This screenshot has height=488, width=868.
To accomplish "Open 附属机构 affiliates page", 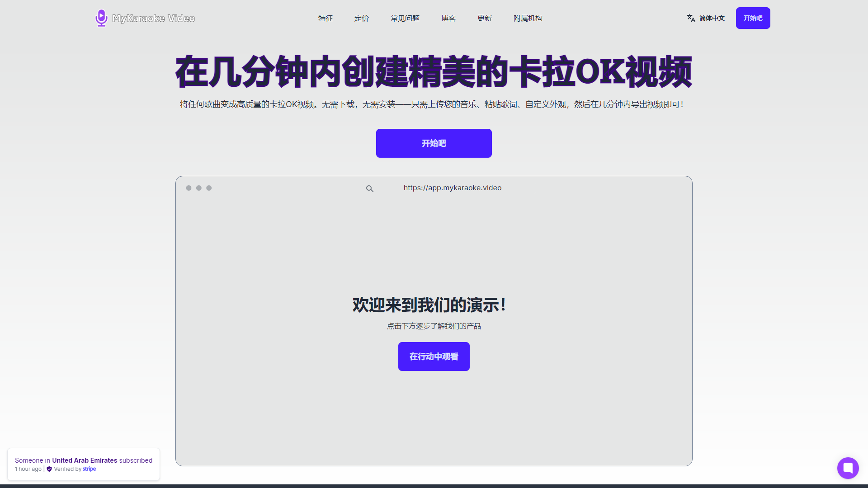I will 528,18.
